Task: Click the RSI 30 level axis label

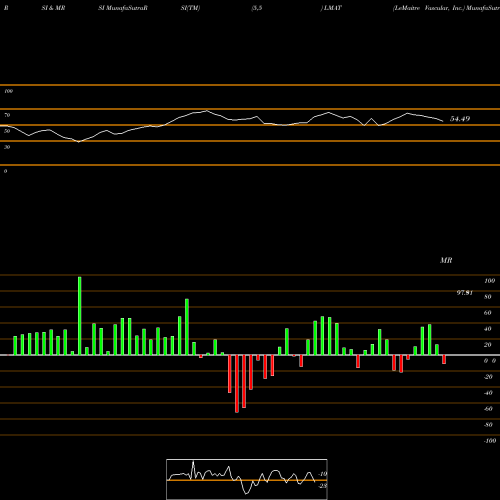Action: [x=7, y=147]
